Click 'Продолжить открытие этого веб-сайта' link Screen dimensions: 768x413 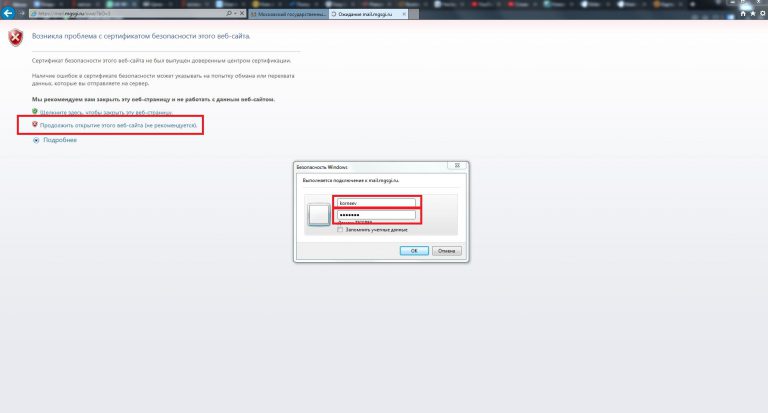116,125
